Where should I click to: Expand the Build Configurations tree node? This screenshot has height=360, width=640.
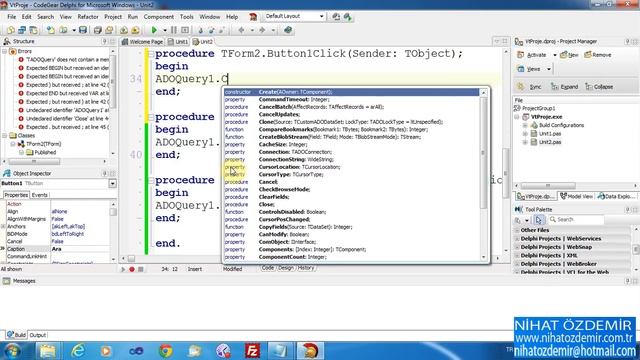(525, 125)
